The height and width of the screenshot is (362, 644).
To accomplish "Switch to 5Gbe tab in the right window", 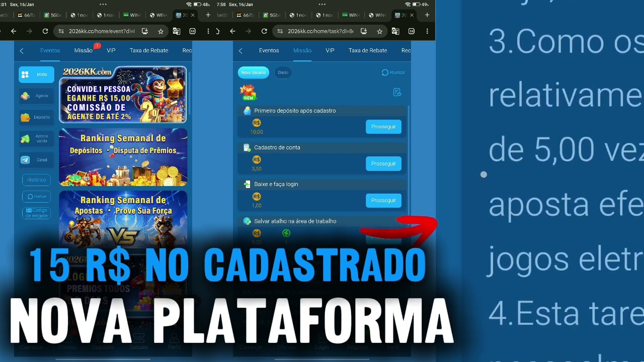I will (x=272, y=15).
